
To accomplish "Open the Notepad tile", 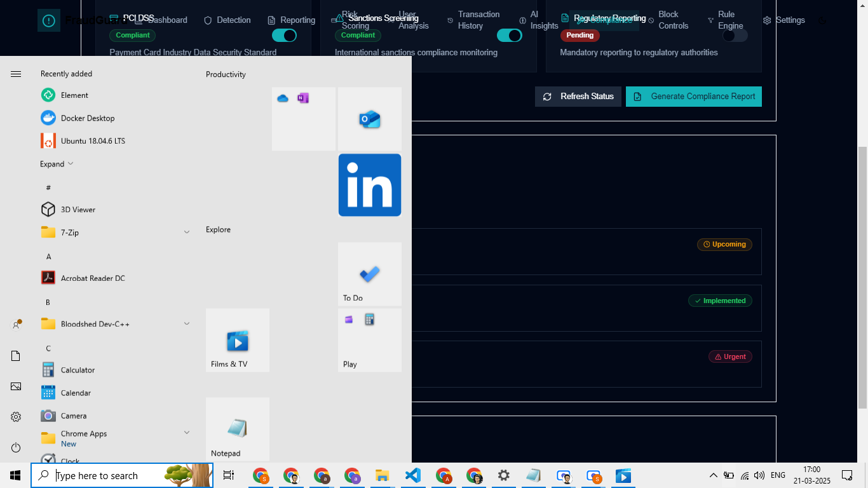I will coord(238,429).
